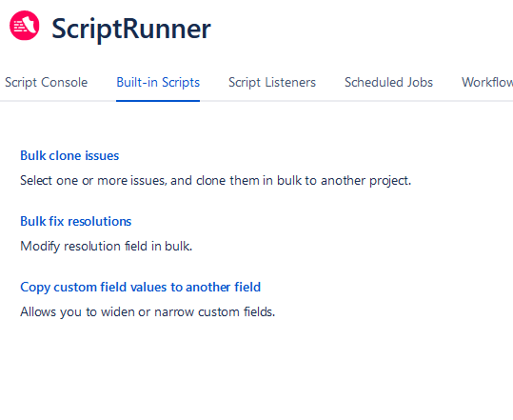Click the 'Modify resolution field in bulk' description

click(106, 246)
